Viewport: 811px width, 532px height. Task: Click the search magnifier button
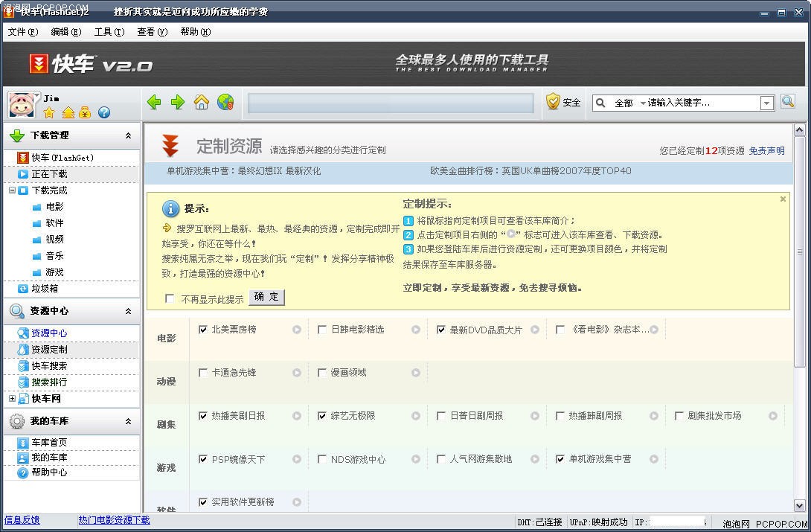[x=788, y=101]
